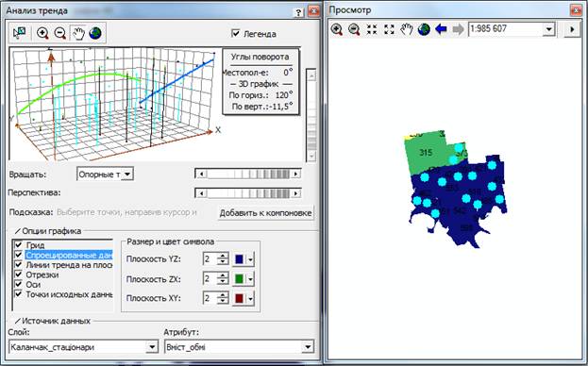Click the dark red XY plane color swatch
588x366 pixels.
(239, 299)
